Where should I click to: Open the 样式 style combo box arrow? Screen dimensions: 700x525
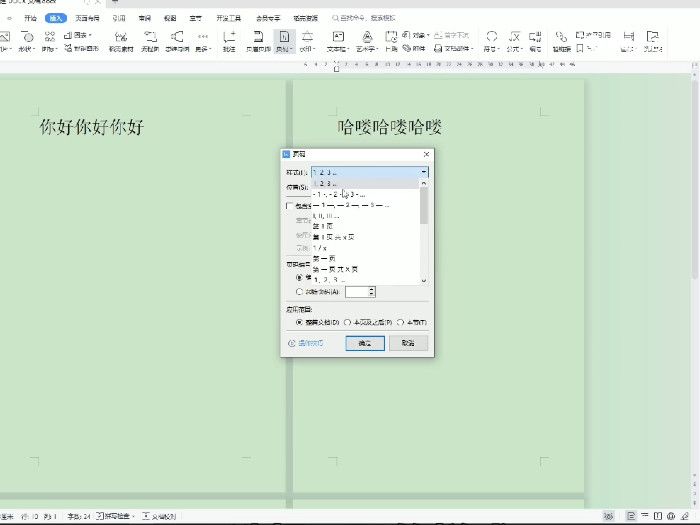(x=423, y=172)
